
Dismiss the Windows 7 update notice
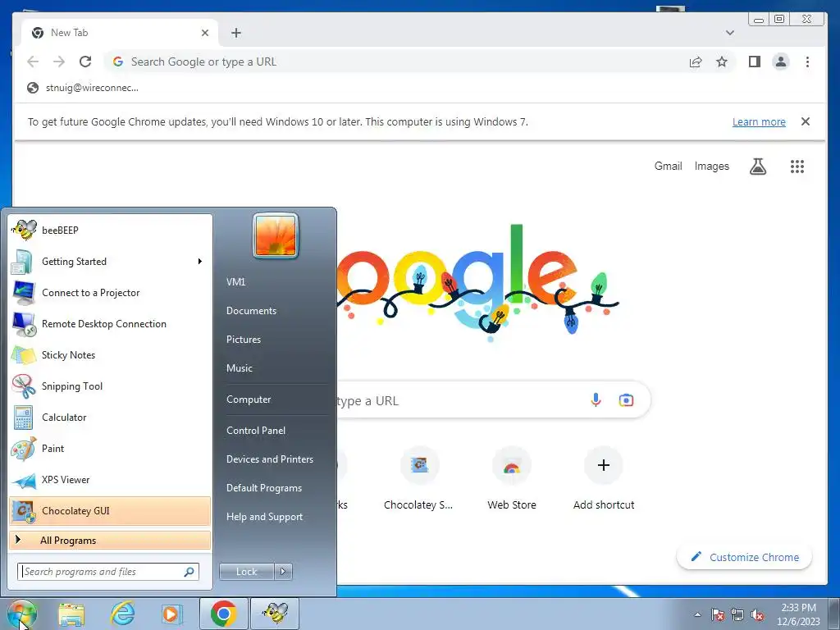806,121
